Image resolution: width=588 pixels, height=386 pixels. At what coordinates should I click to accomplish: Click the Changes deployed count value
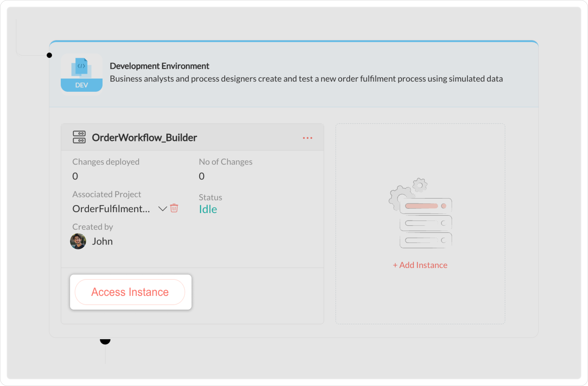click(75, 176)
